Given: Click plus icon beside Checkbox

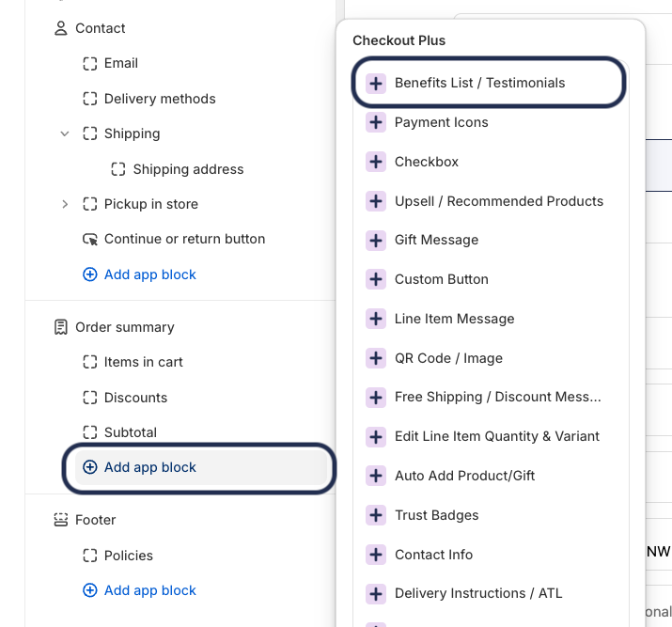Looking at the screenshot, I should click(x=376, y=162).
